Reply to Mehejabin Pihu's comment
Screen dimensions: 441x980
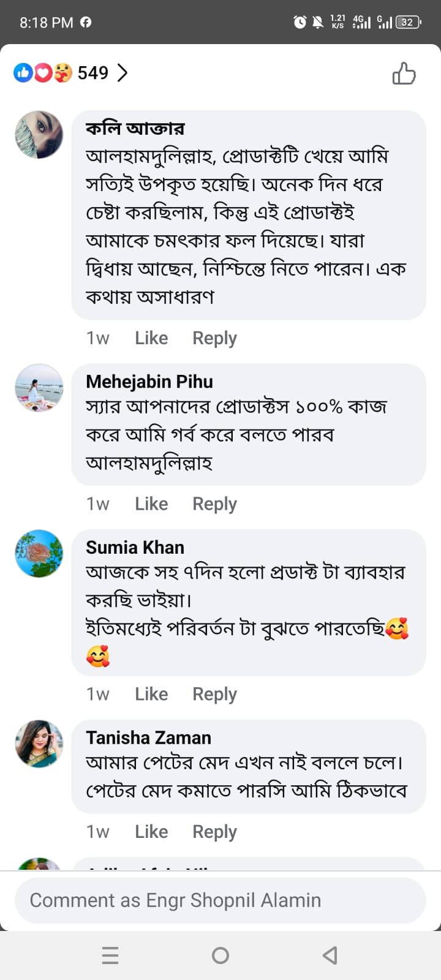point(214,504)
